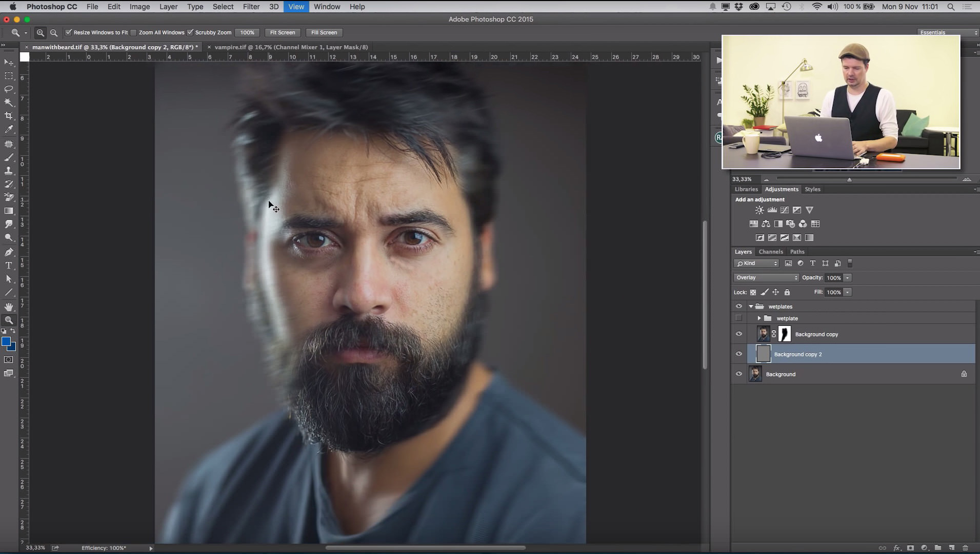The image size is (980, 554).
Task: Select the Magic Wand tool
Action: tap(9, 102)
